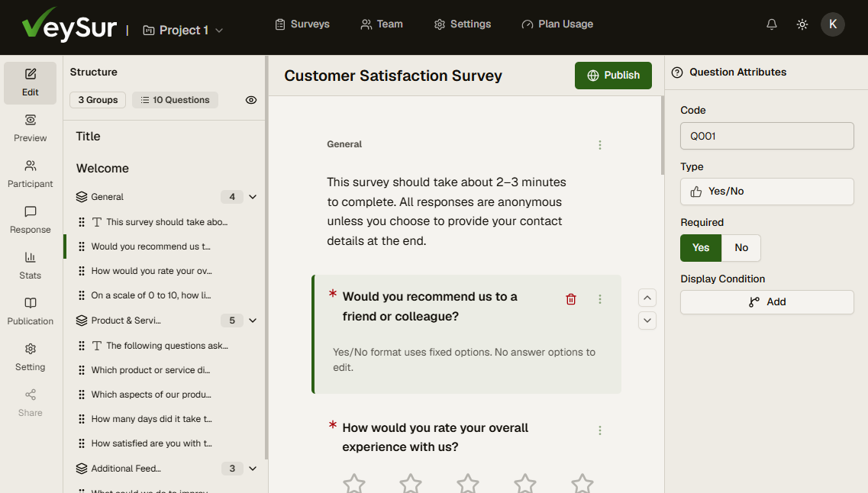Select the Welcome item in Structure

pyautogui.click(x=102, y=168)
